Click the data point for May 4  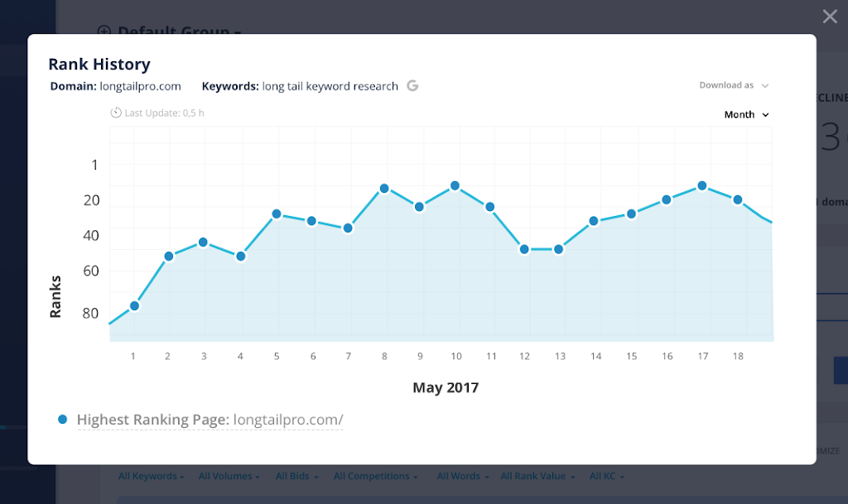[241, 256]
